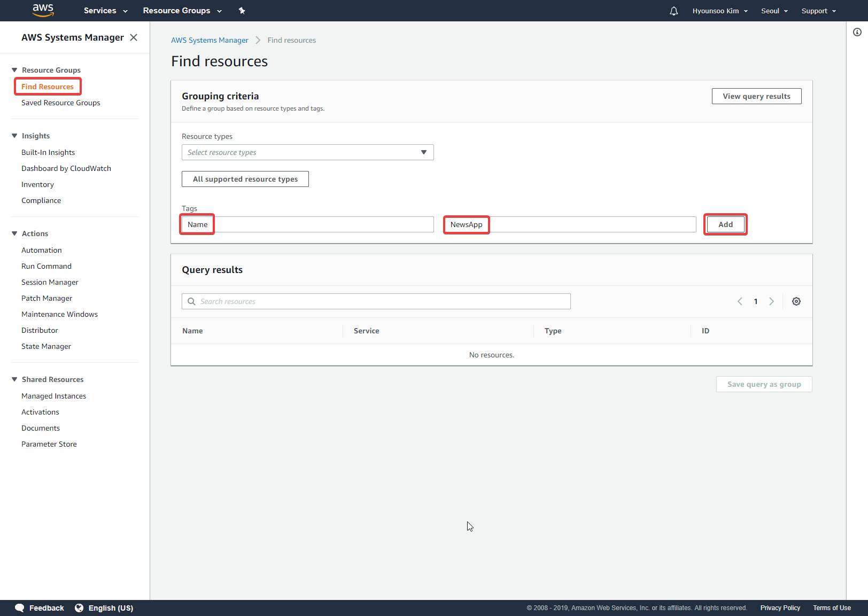Open the Resource Groups top menu
868x616 pixels.
(x=182, y=11)
